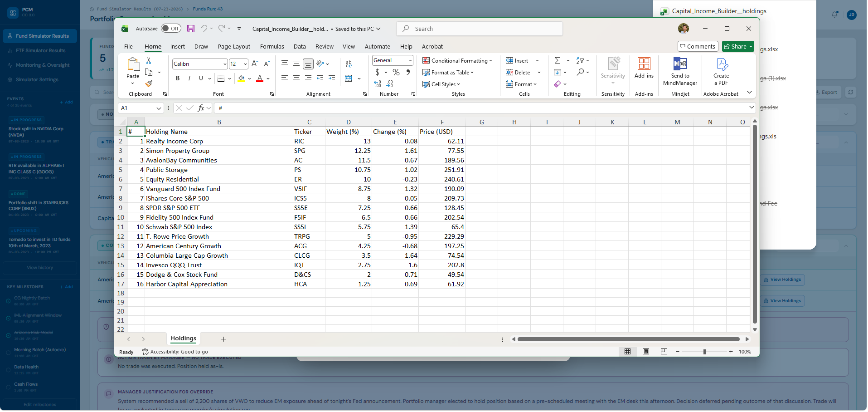Click the AutoSum sigma icon
The height and width of the screenshot is (412, 868).
(558, 61)
